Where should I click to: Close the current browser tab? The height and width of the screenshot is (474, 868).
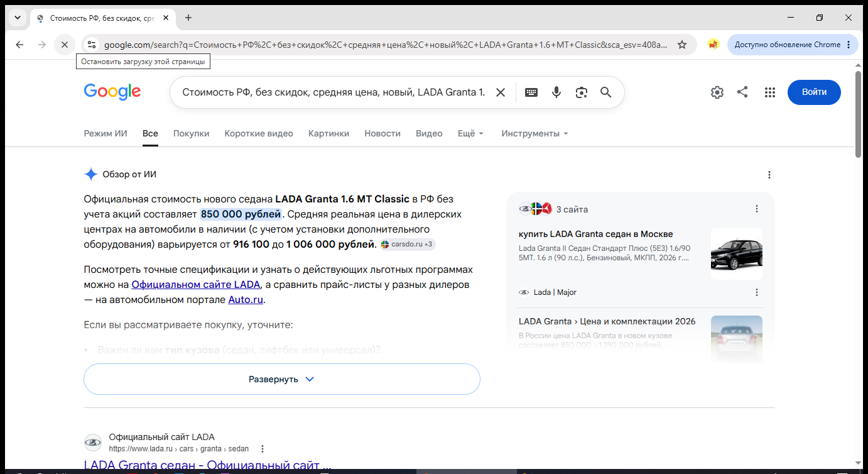[x=166, y=18]
